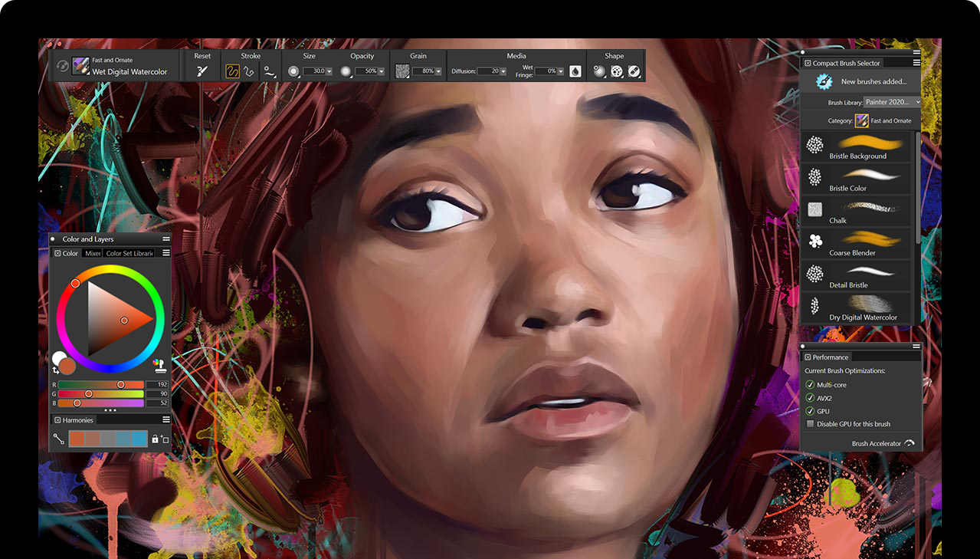980x559 pixels.
Task: Pick the blue swatch in Harmonies
Action: coord(138,439)
